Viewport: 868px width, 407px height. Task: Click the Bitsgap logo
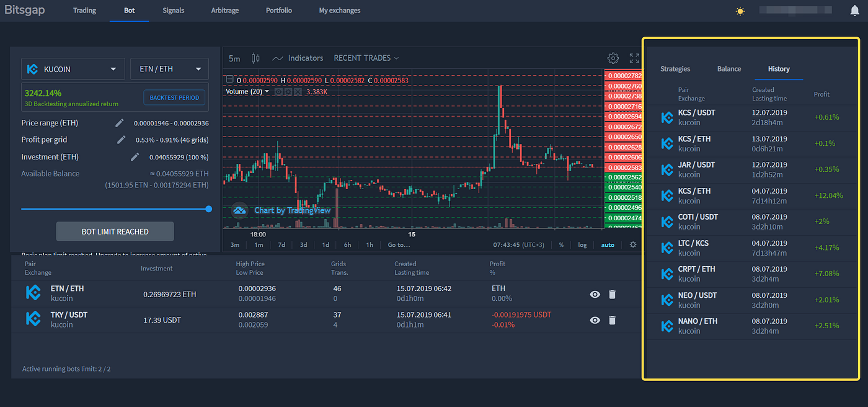[x=25, y=11]
